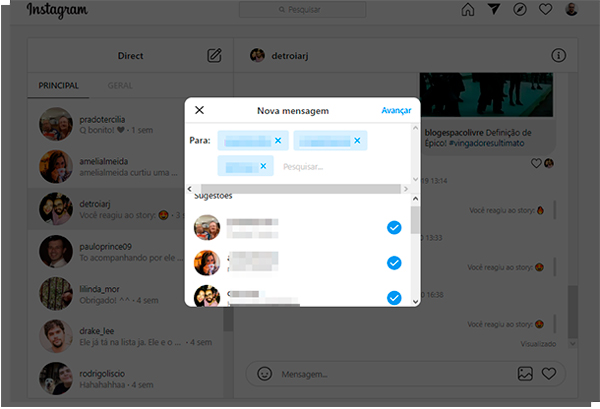
Task: Open Direct messages paper plane icon
Action: click(x=494, y=9)
